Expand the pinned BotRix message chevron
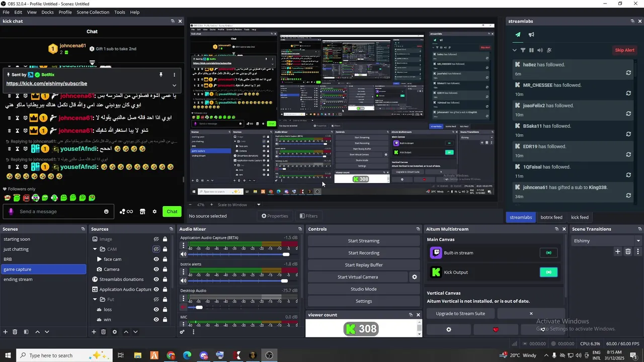Image resolution: width=644 pixels, height=362 pixels. [174, 85]
